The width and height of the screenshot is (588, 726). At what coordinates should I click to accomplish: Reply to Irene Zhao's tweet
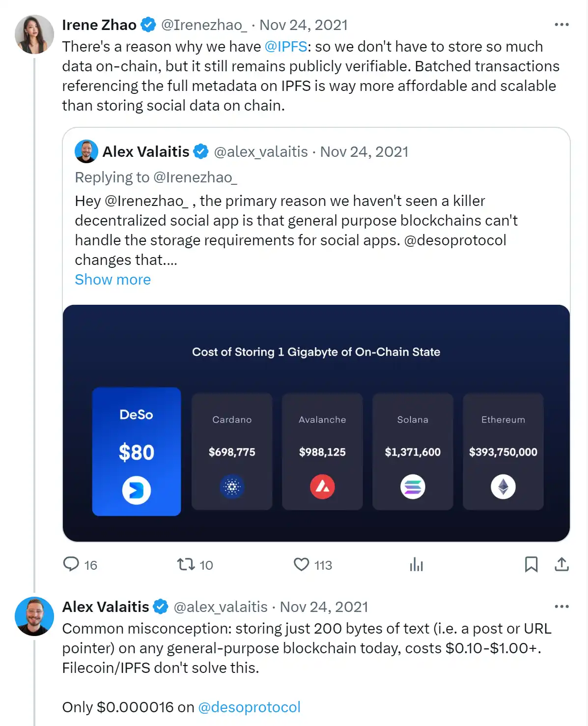click(71, 564)
